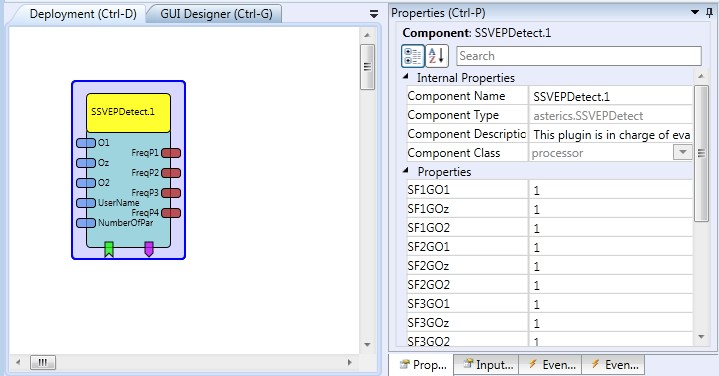The image size is (719, 376).
Task: Edit the SF2GOz value
Action: (x=611, y=266)
